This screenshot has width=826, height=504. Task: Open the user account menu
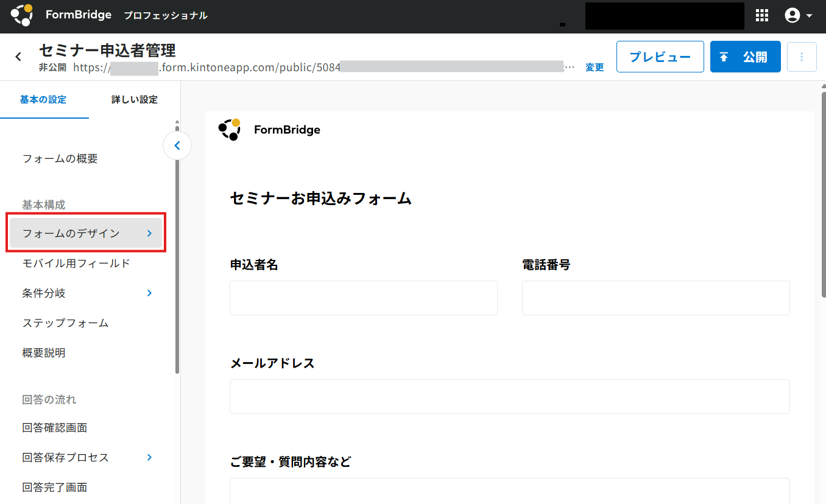coord(799,16)
